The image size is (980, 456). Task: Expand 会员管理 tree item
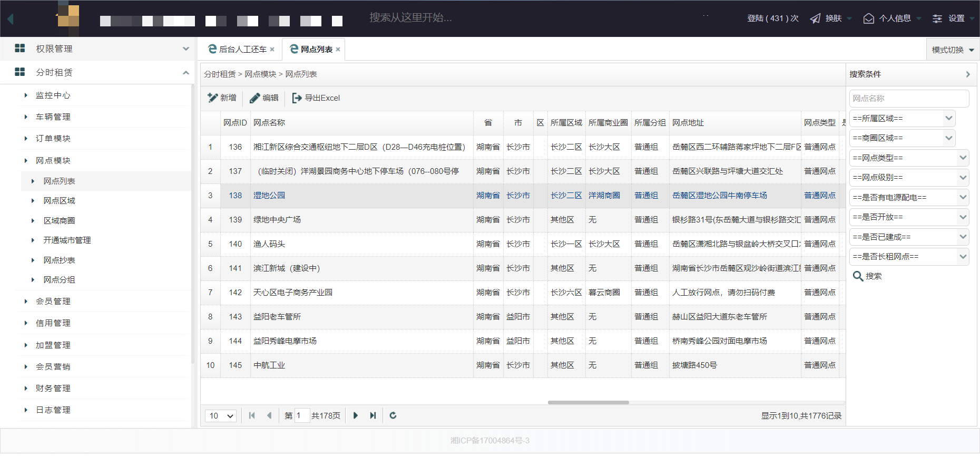25,302
